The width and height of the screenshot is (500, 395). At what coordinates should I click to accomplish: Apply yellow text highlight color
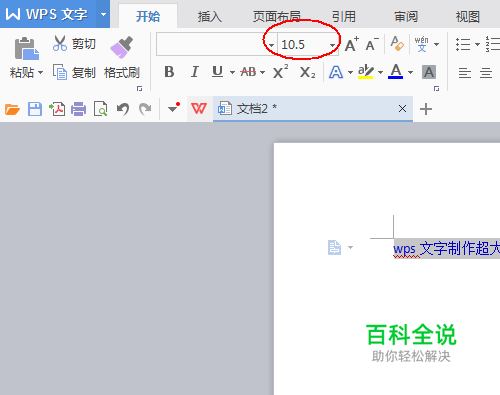(x=366, y=72)
